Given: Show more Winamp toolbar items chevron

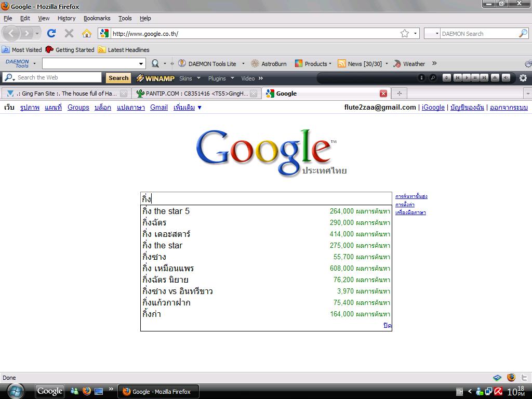Looking at the screenshot, I should coord(261,78).
